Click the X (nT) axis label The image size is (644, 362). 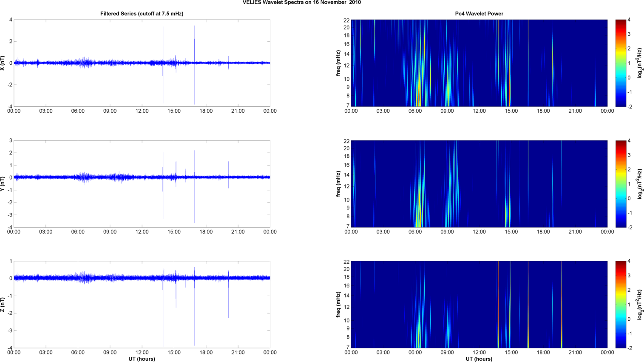[3, 63]
